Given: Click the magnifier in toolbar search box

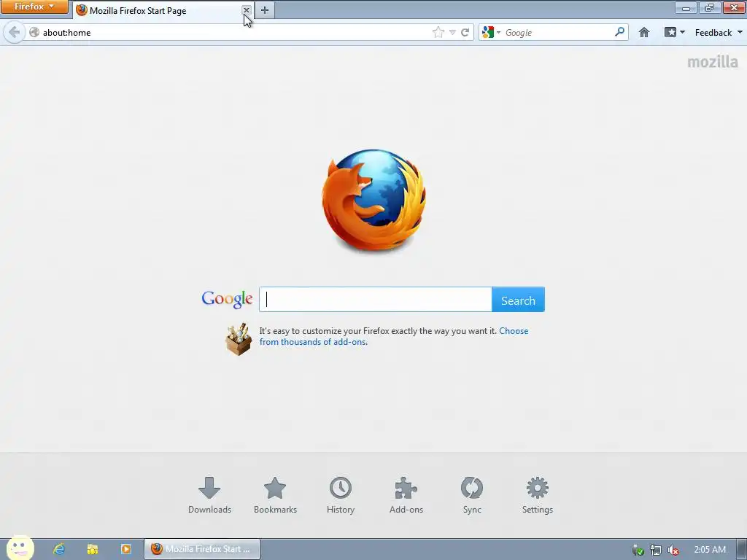Looking at the screenshot, I should [x=619, y=32].
